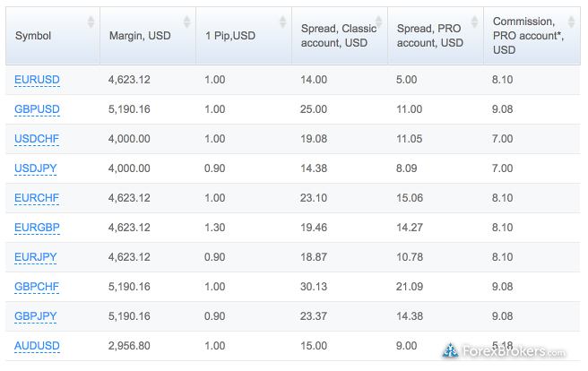
Task: Open the EURUSD symbol link
Action: (x=37, y=80)
